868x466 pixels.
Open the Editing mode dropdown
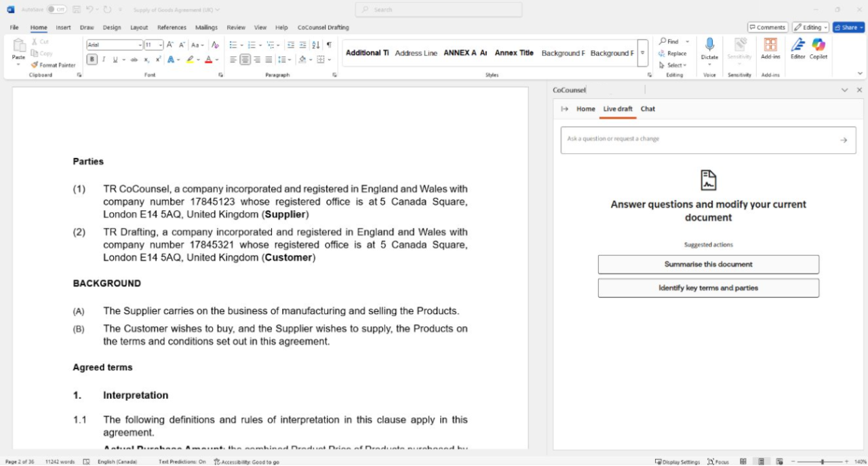(x=810, y=27)
